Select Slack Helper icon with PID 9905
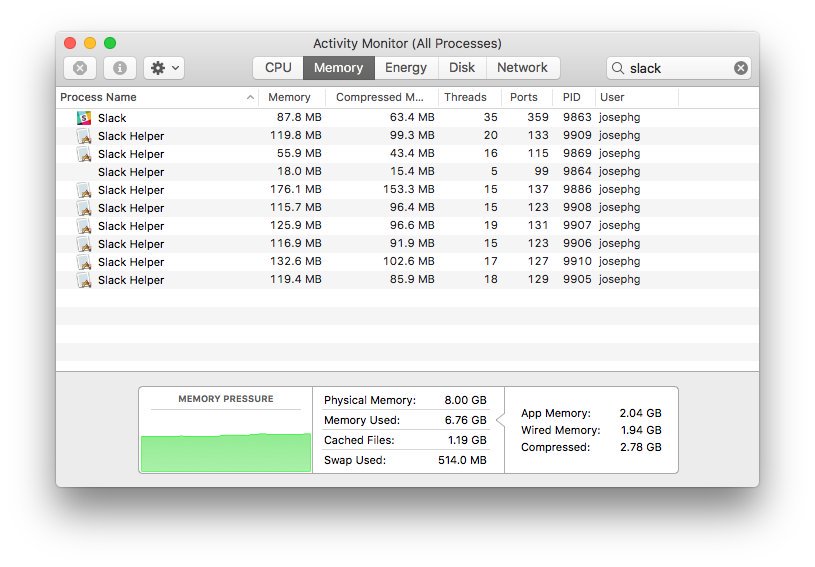Screen dimensions: 815x567 tap(84, 280)
